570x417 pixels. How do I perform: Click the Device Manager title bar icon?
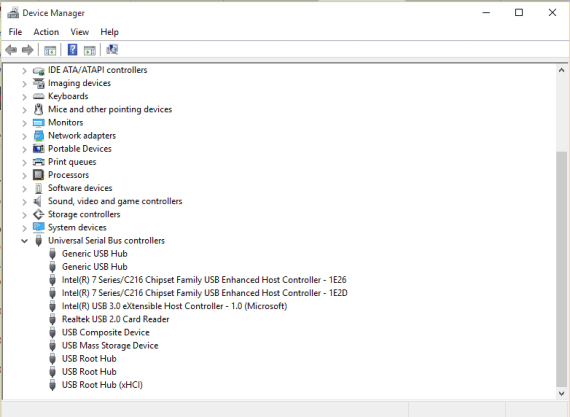13,12
